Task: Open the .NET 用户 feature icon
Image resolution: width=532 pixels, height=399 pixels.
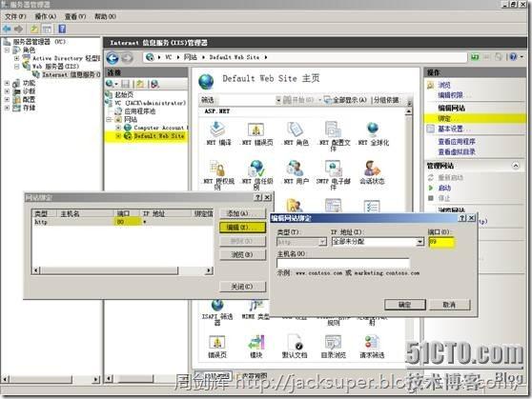Action: [296, 172]
